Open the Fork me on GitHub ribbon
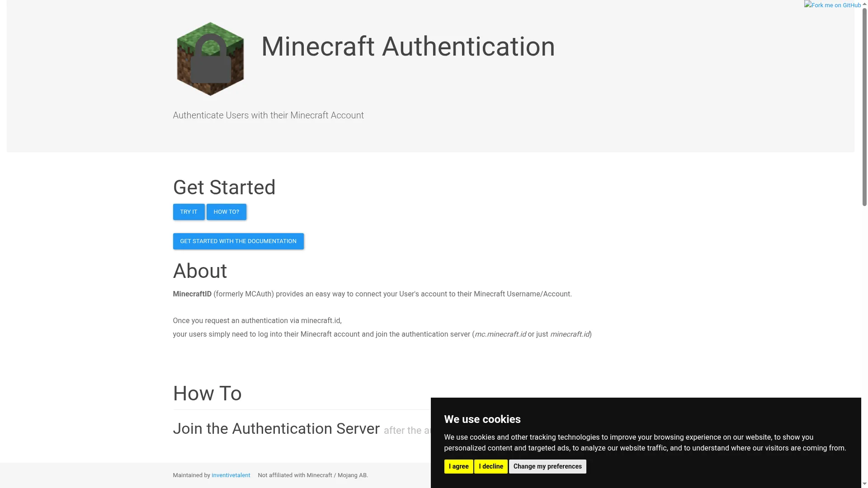 tap(832, 5)
